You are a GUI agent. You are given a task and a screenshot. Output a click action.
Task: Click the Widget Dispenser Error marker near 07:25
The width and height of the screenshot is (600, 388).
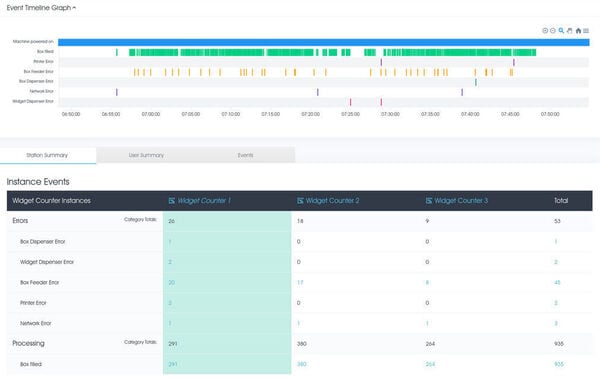(x=350, y=102)
